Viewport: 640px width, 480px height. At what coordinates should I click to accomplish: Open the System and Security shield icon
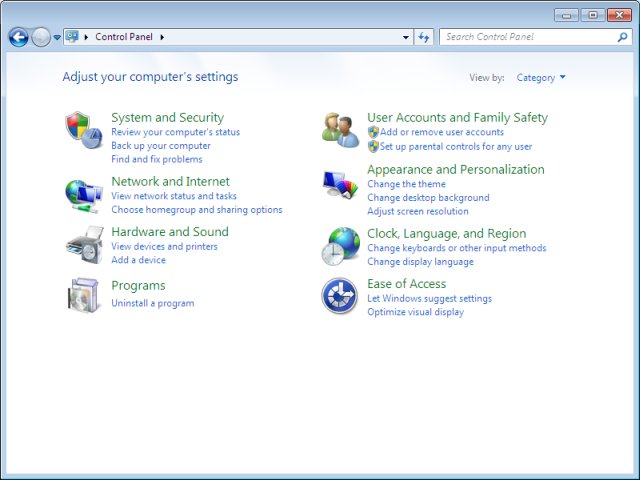84,130
